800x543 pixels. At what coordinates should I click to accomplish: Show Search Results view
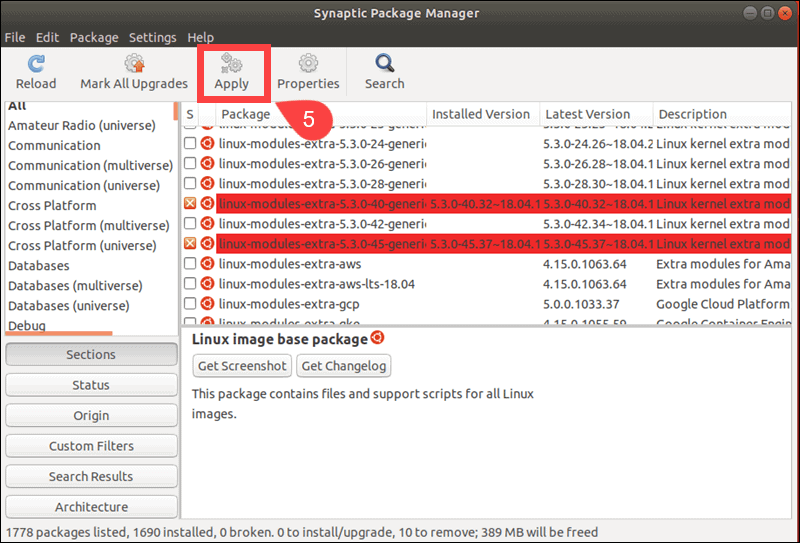(x=91, y=477)
